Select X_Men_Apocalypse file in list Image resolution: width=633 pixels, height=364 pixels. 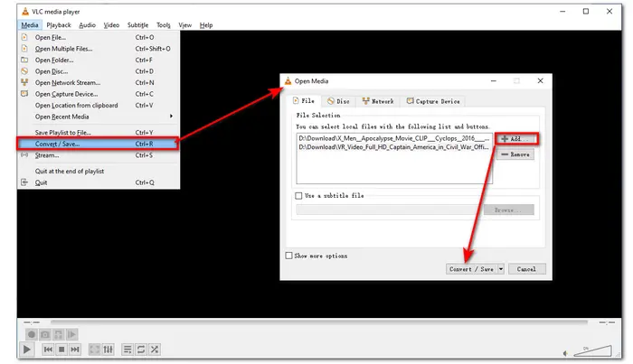tap(394, 138)
